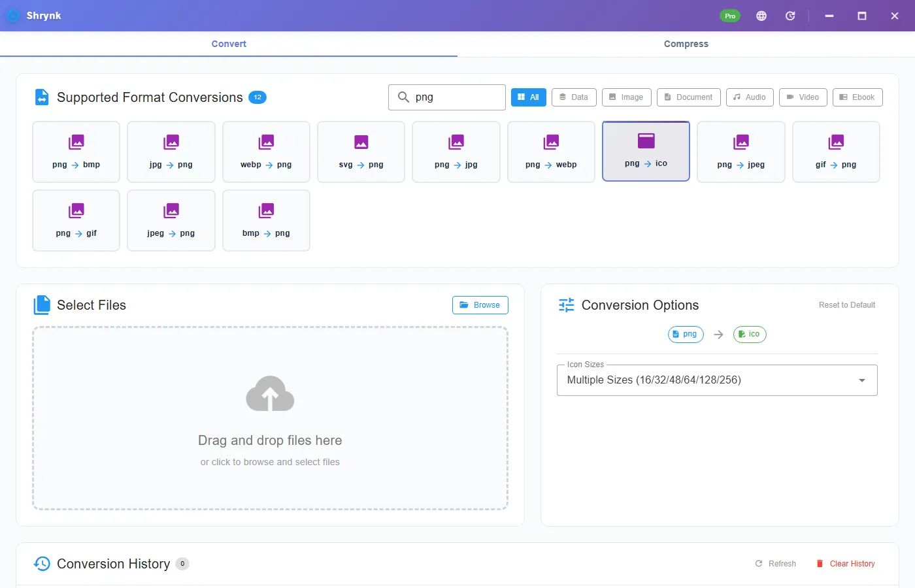915x588 pixels.
Task: Select the svg to png conversion card
Action: click(361, 152)
